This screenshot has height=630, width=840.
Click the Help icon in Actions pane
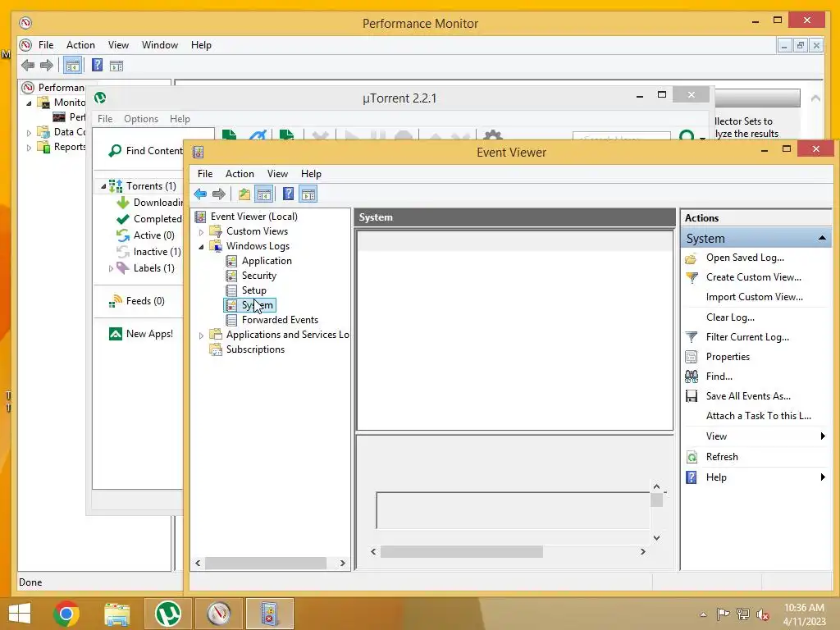click(692, 477)
